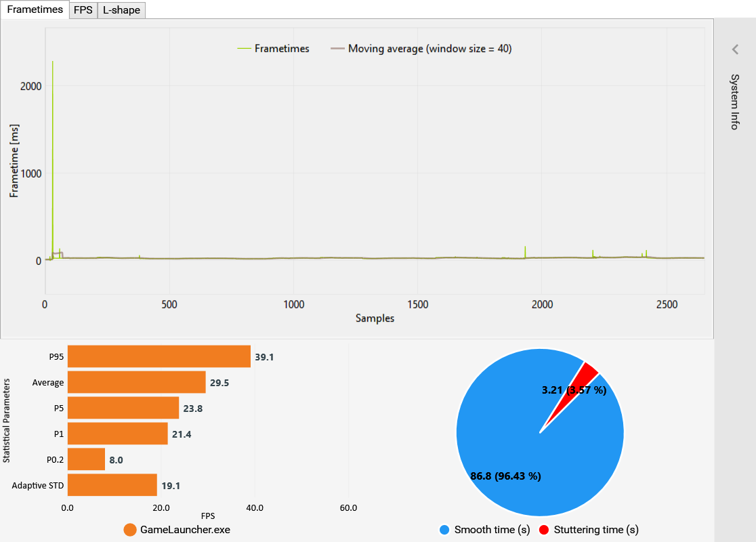Open the FPS tab
Screen dimensions: 756x542
pyautogui.click(x=83, y=10)
